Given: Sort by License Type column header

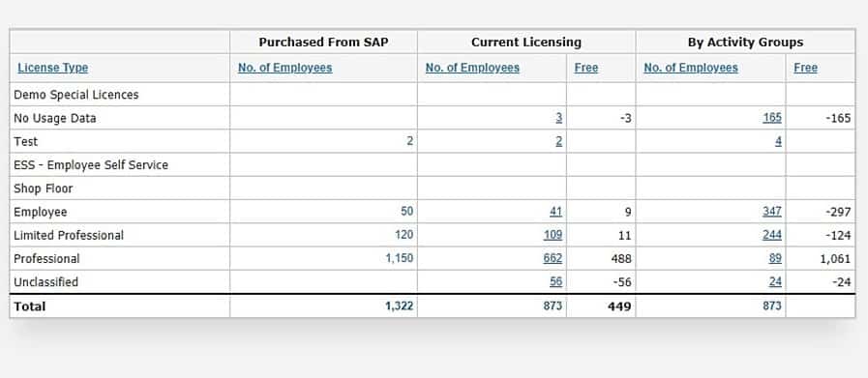Looking at the screenshot, I should click(52, 68).
